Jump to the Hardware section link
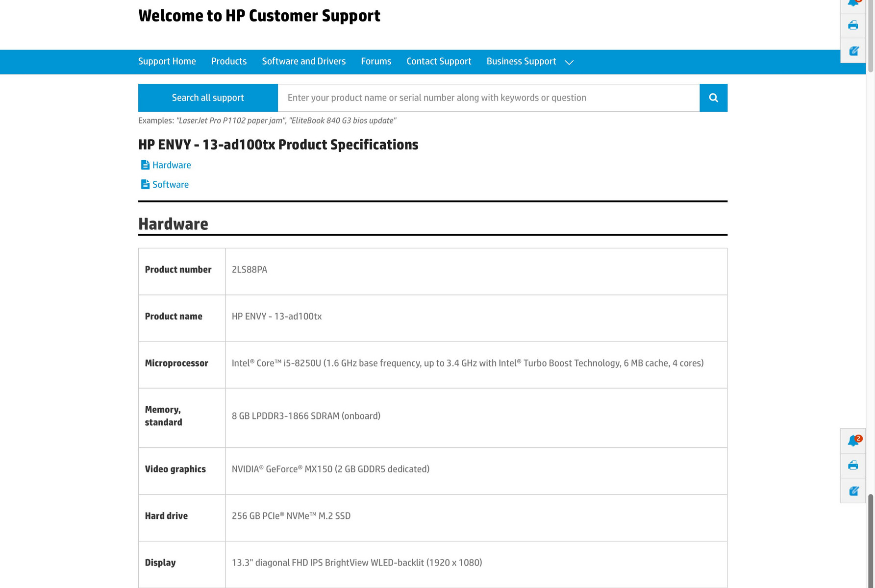 pos(172,165)
